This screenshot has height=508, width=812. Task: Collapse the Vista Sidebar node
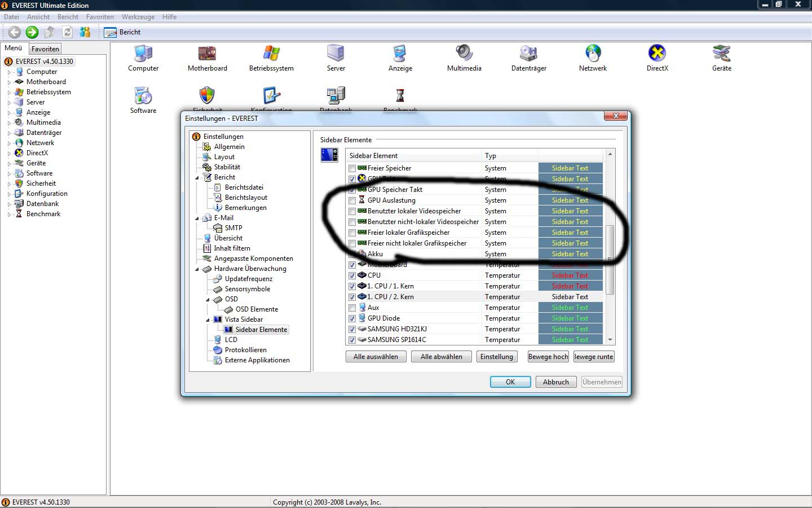click(208, 319)
